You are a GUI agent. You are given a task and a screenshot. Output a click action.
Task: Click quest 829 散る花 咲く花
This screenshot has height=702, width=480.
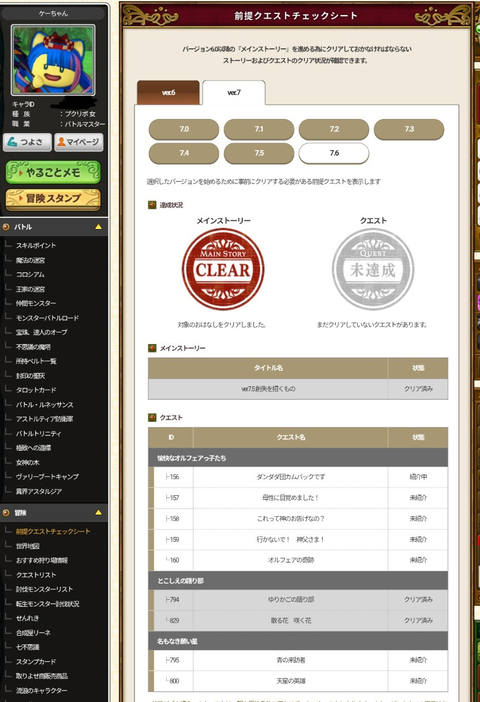coord(291,621)
